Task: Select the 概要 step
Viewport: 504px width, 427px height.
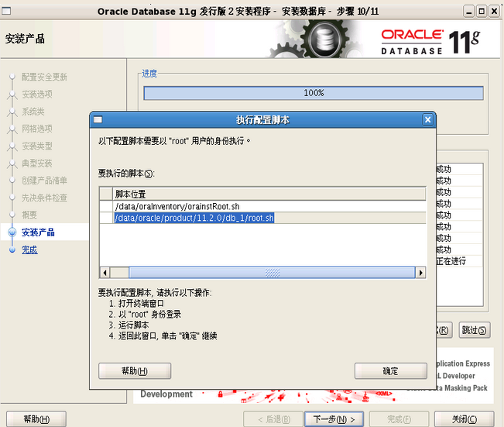Action: [29, 215]
